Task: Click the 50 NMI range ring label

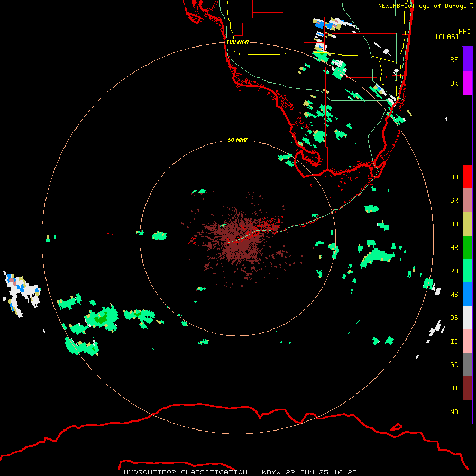Action: coord(237,140)
